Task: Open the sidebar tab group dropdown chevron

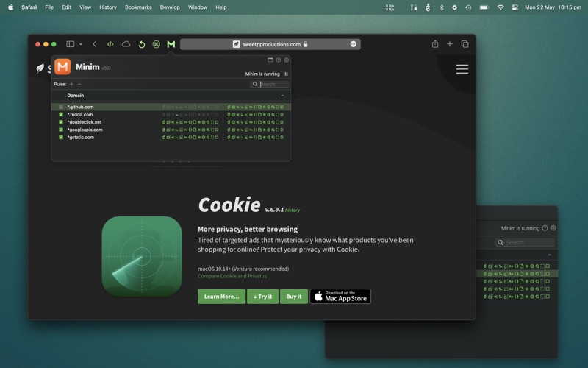Action: click(81, 44)
